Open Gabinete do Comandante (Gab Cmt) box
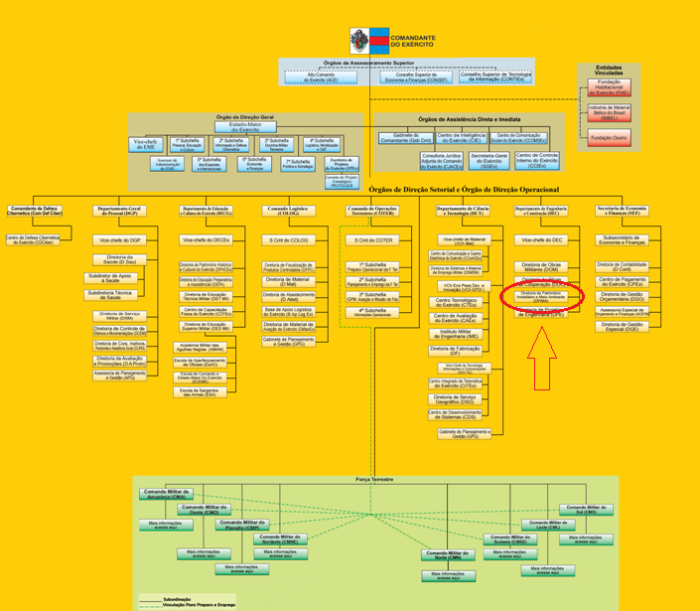Image resolution: width=700 pixels, height=611 pixels. click(406, 138)
